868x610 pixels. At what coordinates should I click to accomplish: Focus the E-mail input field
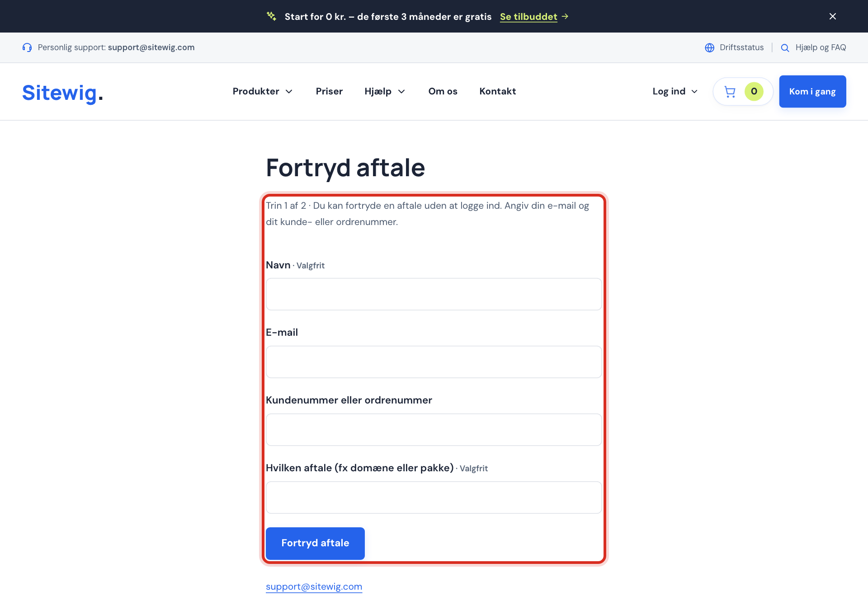434,362
